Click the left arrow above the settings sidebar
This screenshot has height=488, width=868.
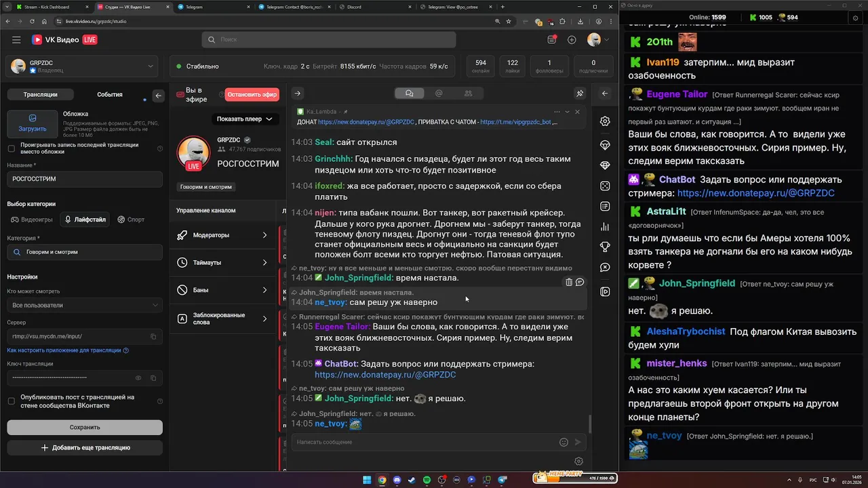click(605, 94)
